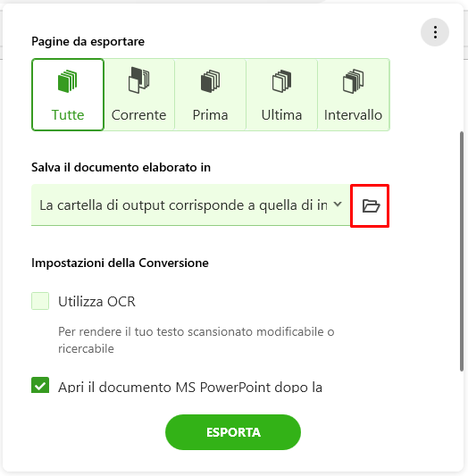The height and width of the screenshot is (476, 468).
Task: Click the Utilizza OCR label text
Action: [96, 302]
